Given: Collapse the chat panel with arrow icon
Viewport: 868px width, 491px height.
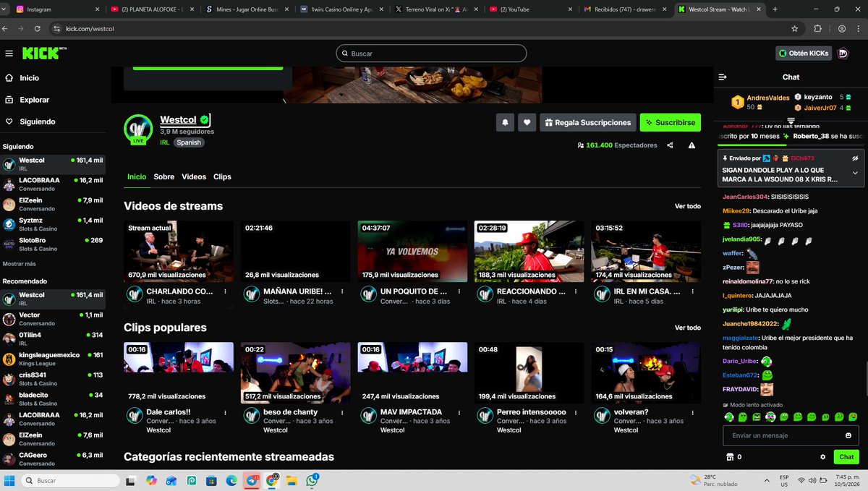Looking at the screenshot, I should (722, 77).
